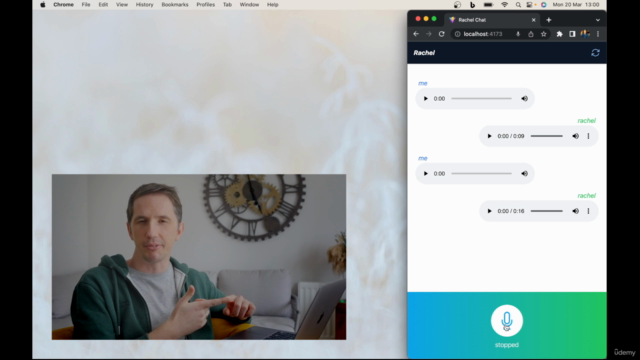Click the 'stopped' status label
Image resolution: width=640 pixels, height=360 pixels.
click(507, 345)
